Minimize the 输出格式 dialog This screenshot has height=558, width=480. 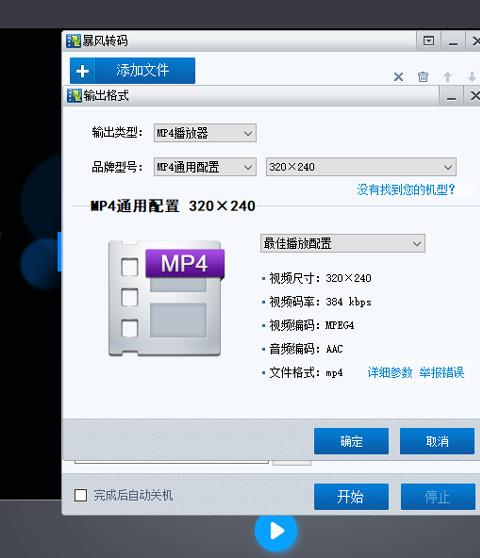(451, 96)
